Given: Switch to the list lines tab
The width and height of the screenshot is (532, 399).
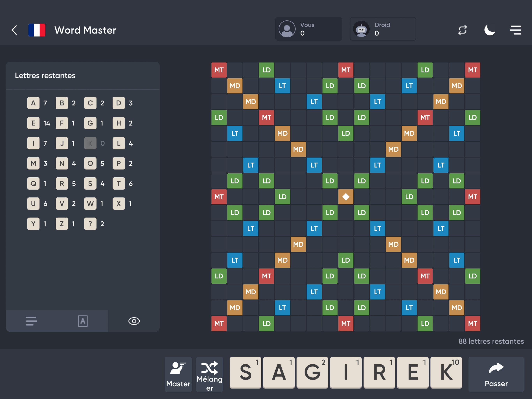Looking at the screenshot, I should [32, 321].
